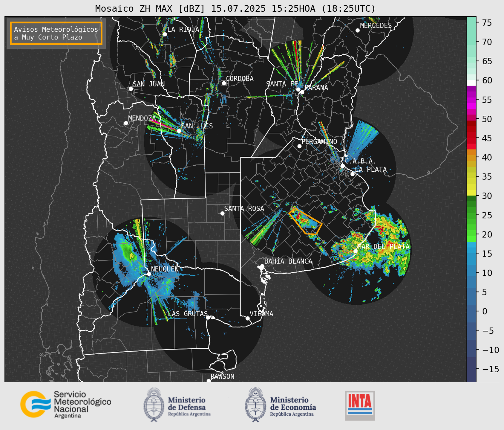Click the 75 tick label on colorbar
This screenshot has height=430, width=504.
(x=487, y=23)
